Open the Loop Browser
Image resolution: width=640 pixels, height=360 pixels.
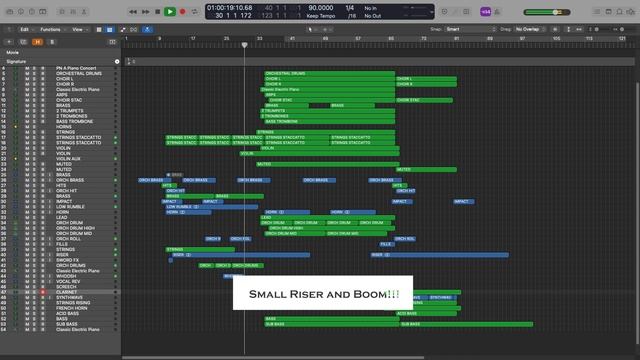click(x=620, y=12)
